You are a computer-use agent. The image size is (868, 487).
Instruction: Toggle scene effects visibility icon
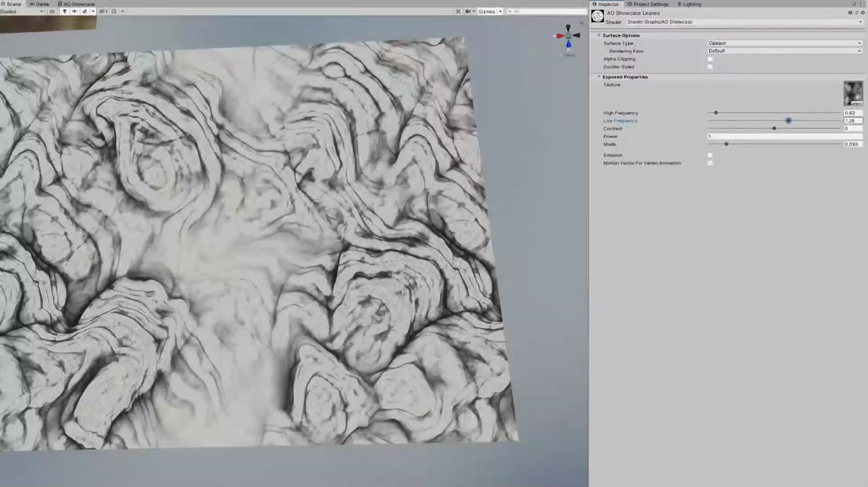tap(85, 11)
